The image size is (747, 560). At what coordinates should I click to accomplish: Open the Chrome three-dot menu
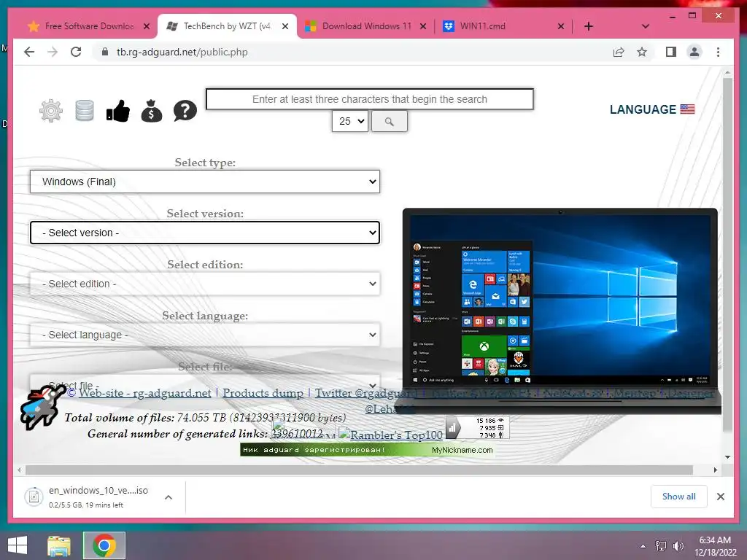[718, 52]
